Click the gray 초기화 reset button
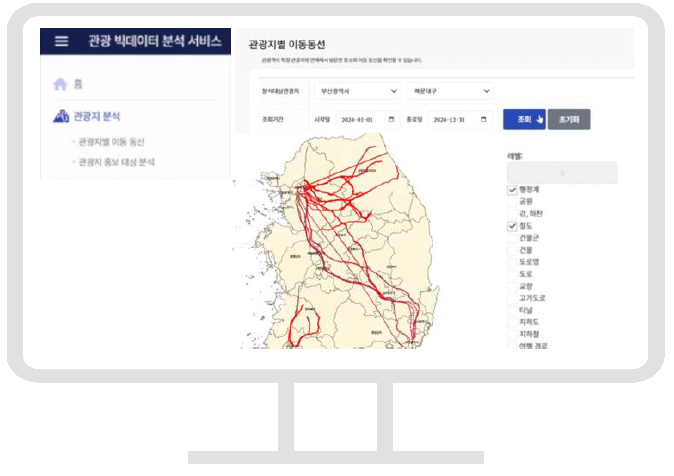This screenshot has width=674, height=476. click(x=569, y=120)
